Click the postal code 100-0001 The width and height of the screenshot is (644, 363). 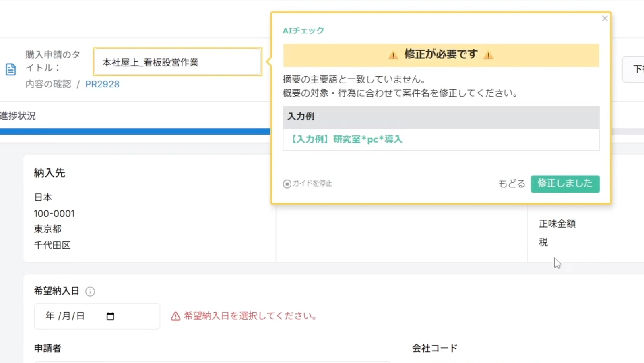54,214
